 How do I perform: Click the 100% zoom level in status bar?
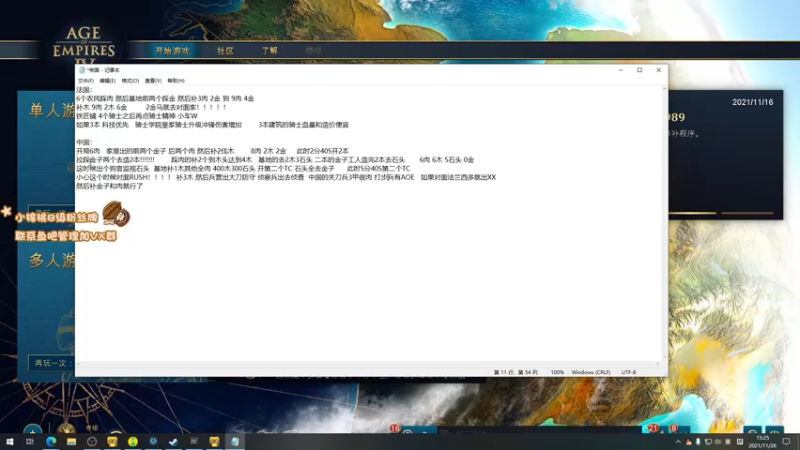click(557, 372)
